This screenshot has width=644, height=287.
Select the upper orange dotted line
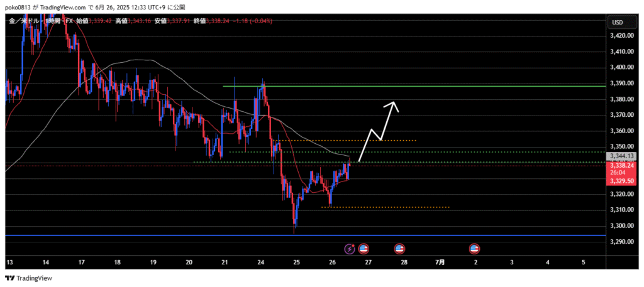pyautogui.click(x=377, y=141)
